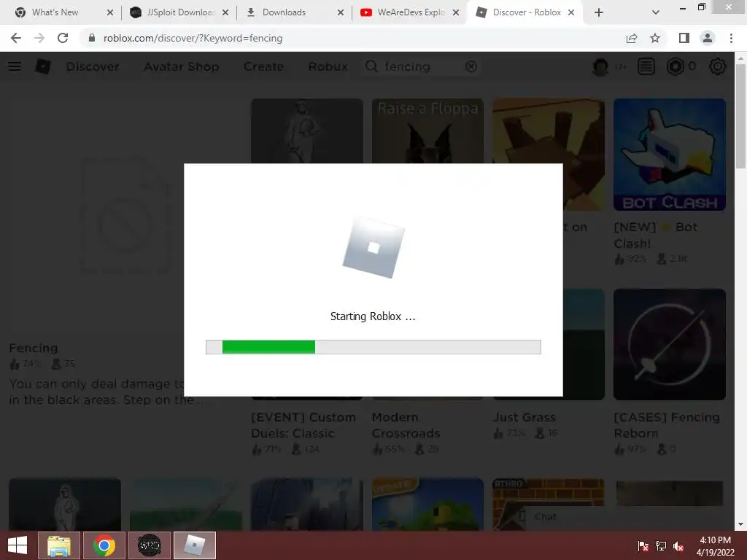
Task: Close the WeAreDevs YouTube tab
Action: pyautogui.click(x=456, y=12)
